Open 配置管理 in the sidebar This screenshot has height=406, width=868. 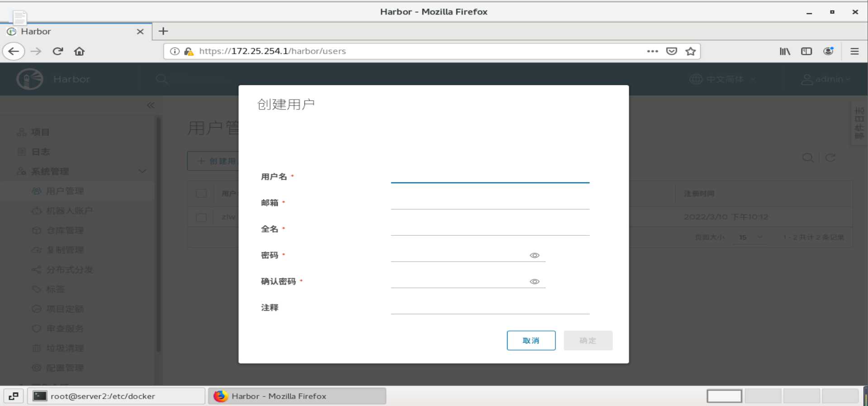click(x=65, y=368)
